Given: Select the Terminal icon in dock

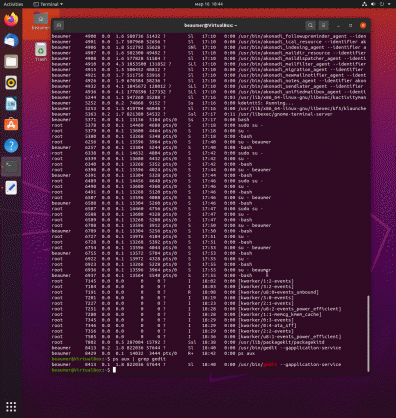Looking at the screenshot, I should pyautogui.click(x=11, y=167).
